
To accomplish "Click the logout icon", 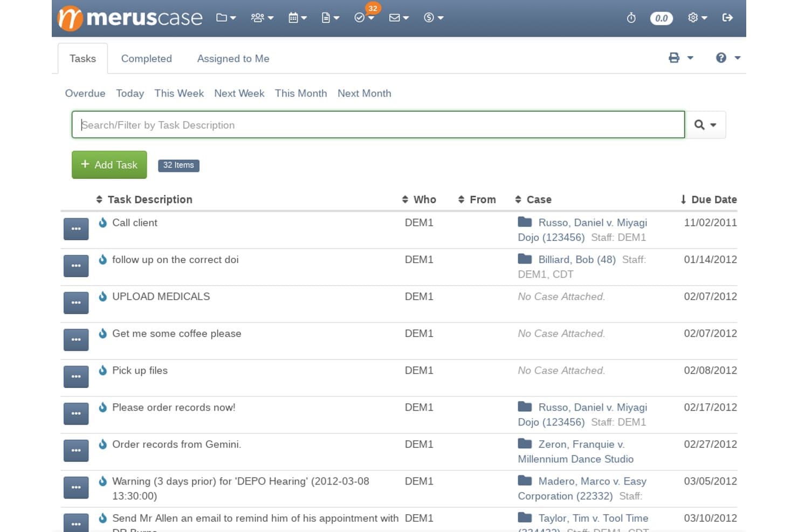I will coord(727,18).
